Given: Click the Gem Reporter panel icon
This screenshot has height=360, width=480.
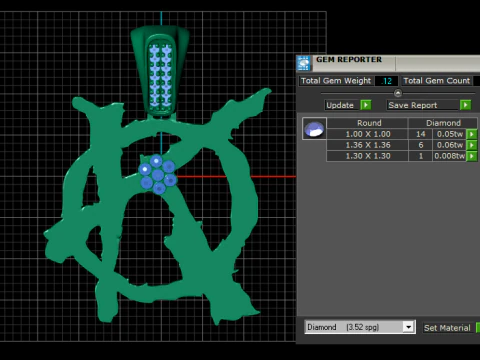Looking at the screenshot, I should (304, 63).
